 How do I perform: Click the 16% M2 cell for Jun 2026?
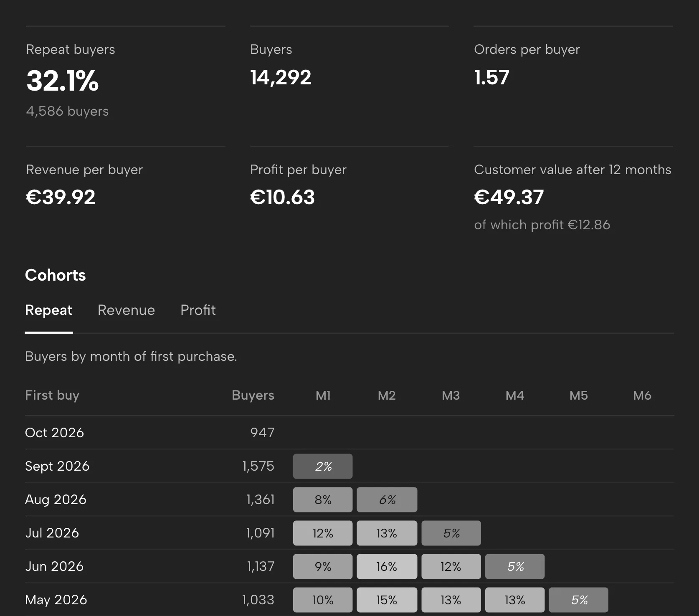tap(387, 566)
